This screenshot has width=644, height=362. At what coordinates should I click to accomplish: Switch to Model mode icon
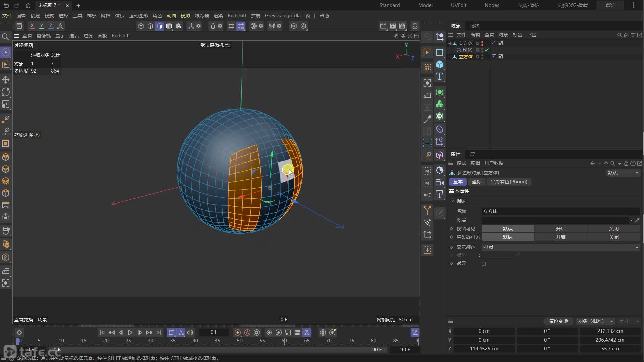[x=169, y=26]
